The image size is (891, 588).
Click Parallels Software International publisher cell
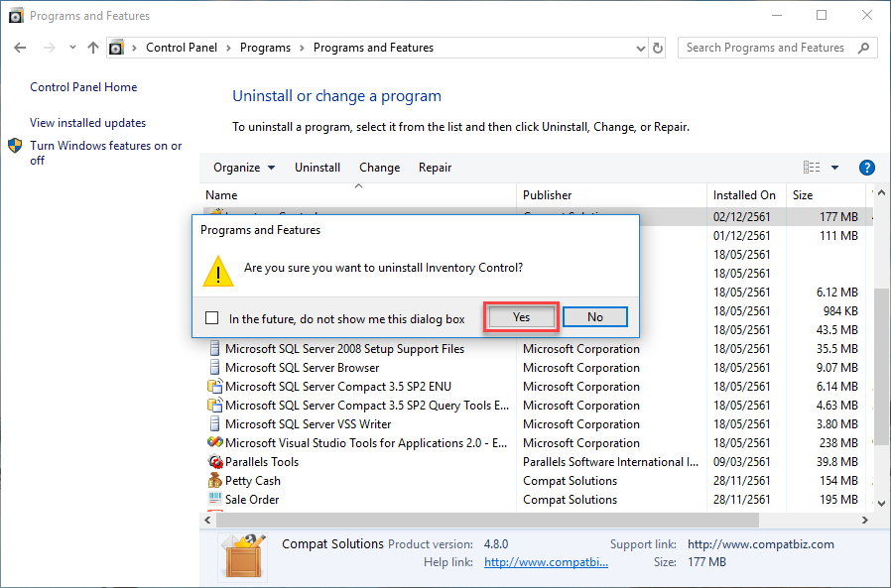(610, 462)
